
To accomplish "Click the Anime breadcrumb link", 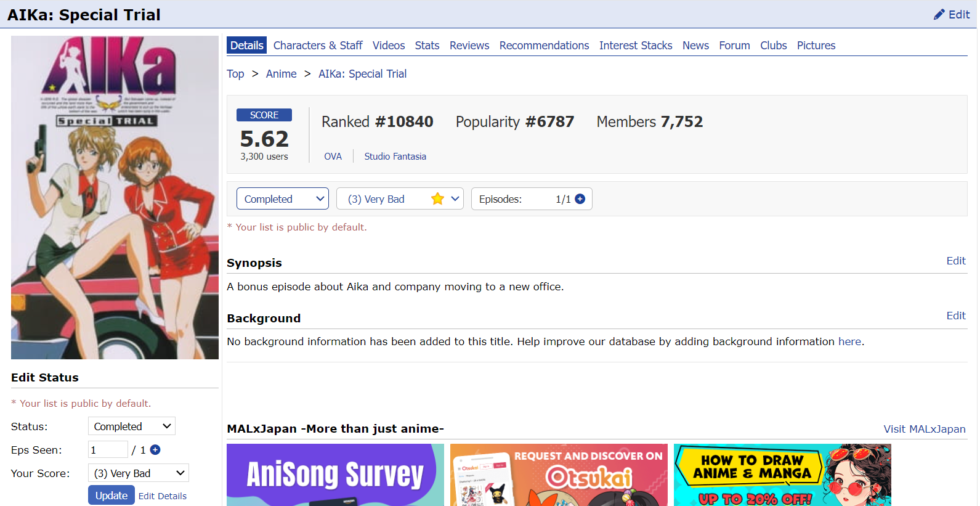I will tap(281, 73).
